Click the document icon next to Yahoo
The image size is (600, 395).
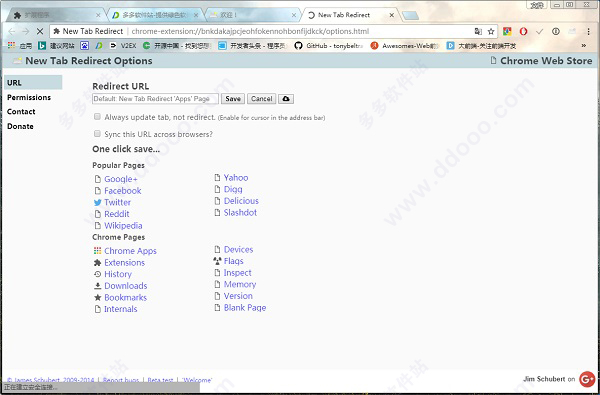click(x=217, y=178)
